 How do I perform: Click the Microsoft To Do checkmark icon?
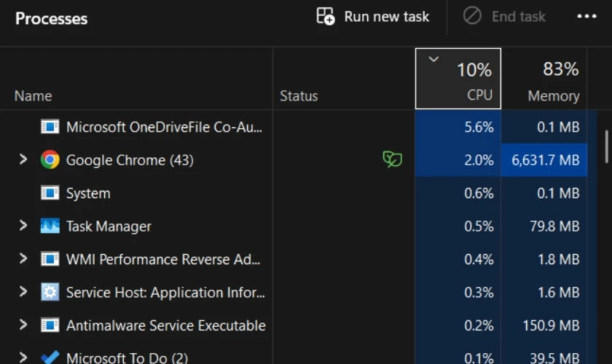click(50, 357)
